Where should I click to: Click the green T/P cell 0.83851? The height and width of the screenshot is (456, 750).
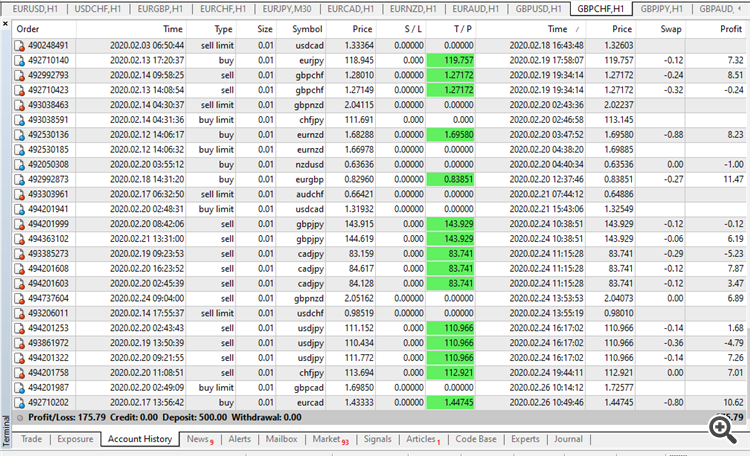click(x=451, y=180)
